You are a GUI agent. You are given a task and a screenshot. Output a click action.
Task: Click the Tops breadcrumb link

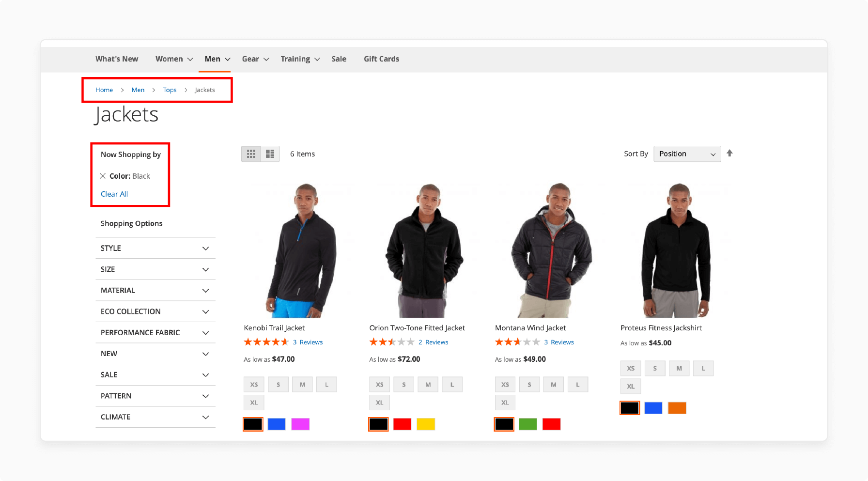pyautogui.click(x=170, y=90)
